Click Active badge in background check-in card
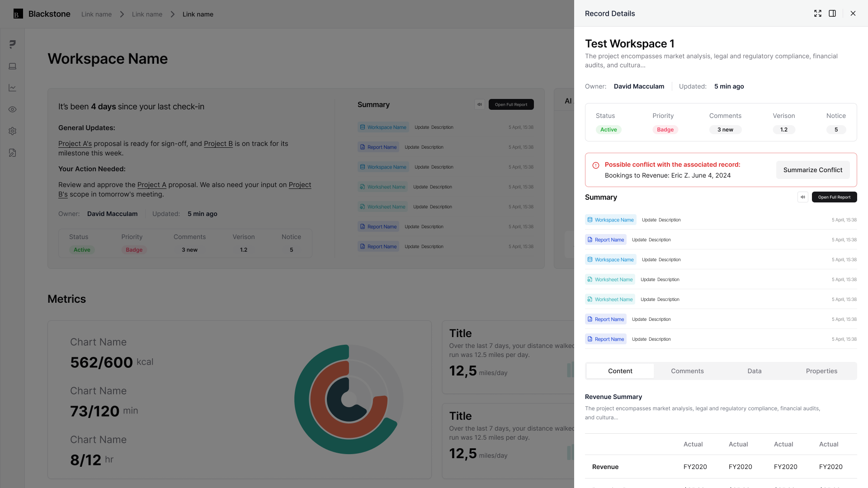 click(x=82, y=250)
